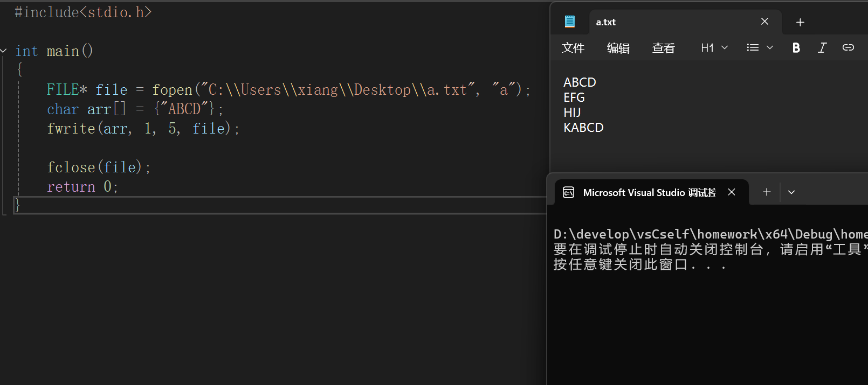This screenshot has width=868, height=385.
Task: Click the int main() line in the code editor
Action: pos(54,51)
